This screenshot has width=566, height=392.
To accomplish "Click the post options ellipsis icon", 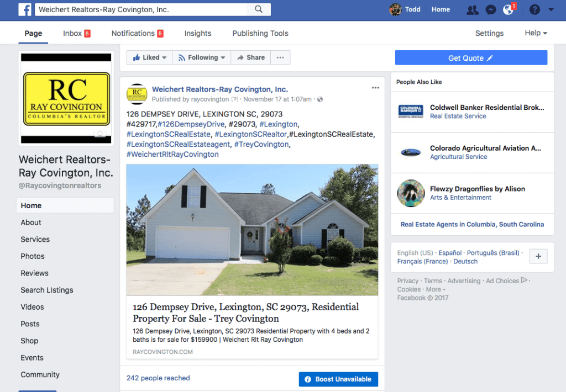I will click(375, 88).
